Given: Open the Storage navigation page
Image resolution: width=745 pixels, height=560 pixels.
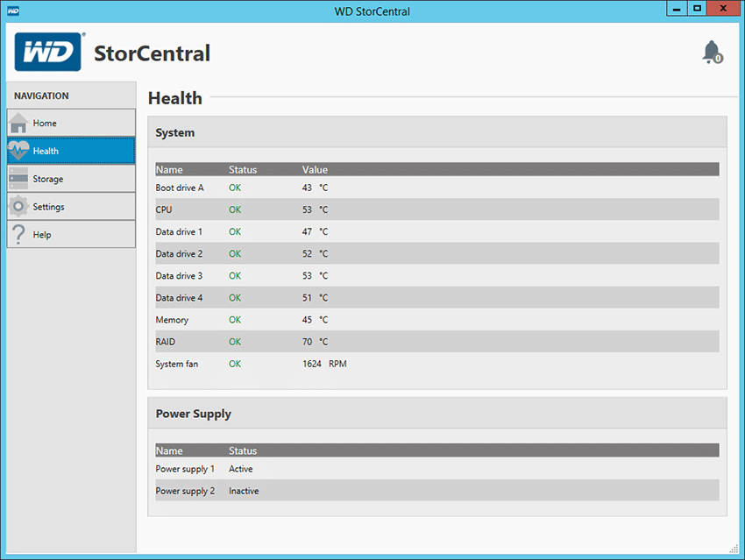Looking at the screenshot, I should 71,179.
